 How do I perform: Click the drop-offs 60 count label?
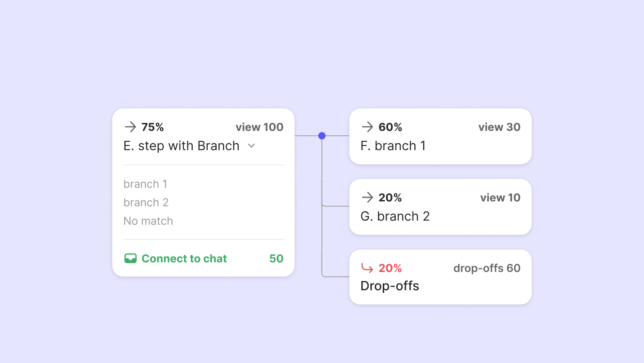click(487, 268)
